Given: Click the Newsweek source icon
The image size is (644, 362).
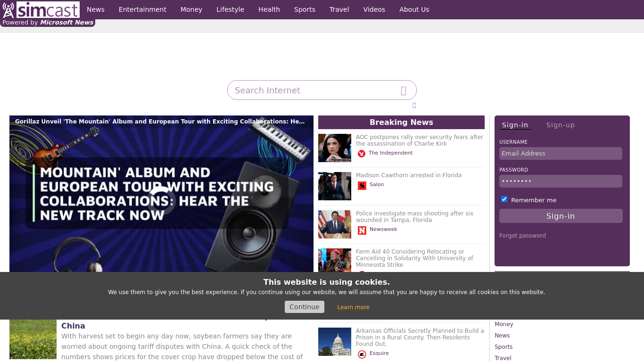Looking at the screenshot, I should (362, 230).
